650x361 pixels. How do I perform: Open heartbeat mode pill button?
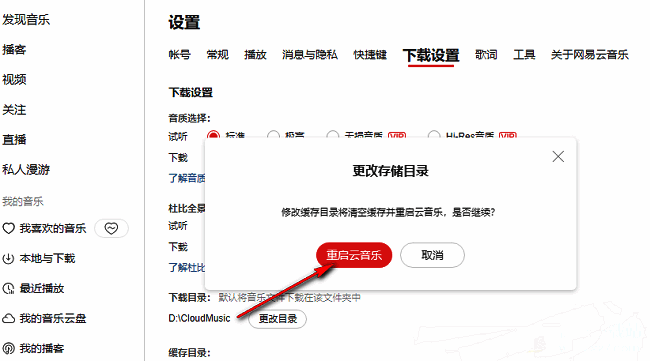pyautogui.click(x=111, y=228)
